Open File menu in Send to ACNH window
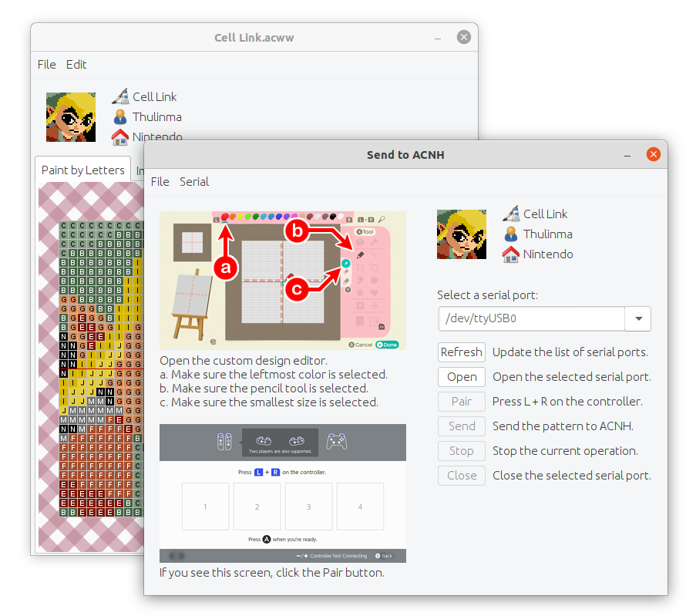The width and height of the screenshot is (696, 616). 160,182
